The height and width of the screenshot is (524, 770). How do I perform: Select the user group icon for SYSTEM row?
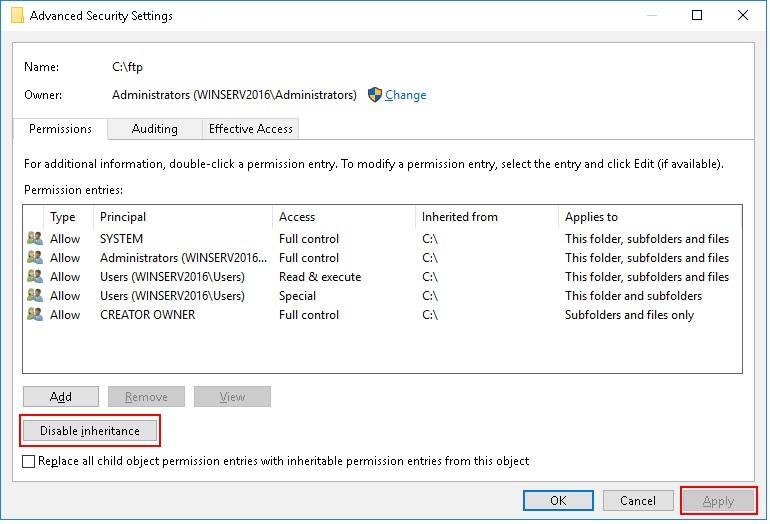point(35,239)
